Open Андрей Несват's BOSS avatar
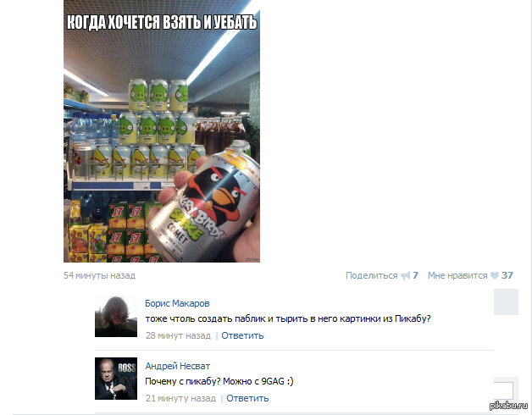The height and width of the screenshot is (415, 532). (116, 379)
